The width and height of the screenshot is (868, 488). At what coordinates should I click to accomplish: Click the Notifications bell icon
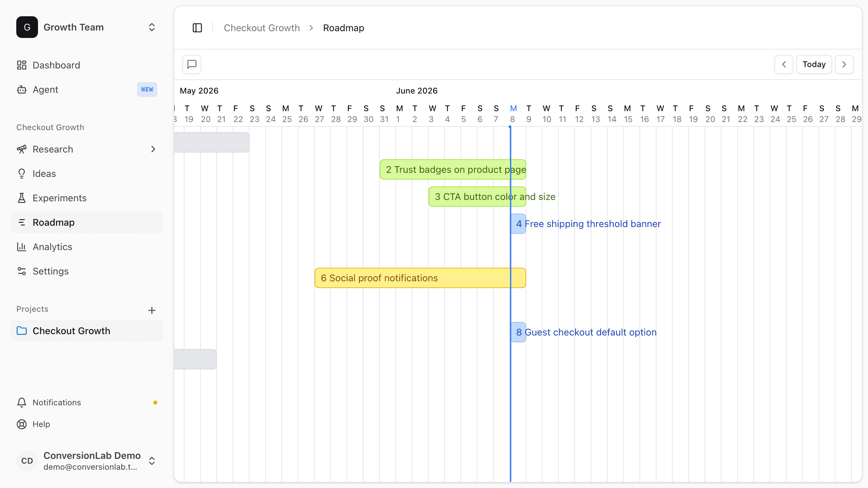pyautogui.click(x=22, y=403)
